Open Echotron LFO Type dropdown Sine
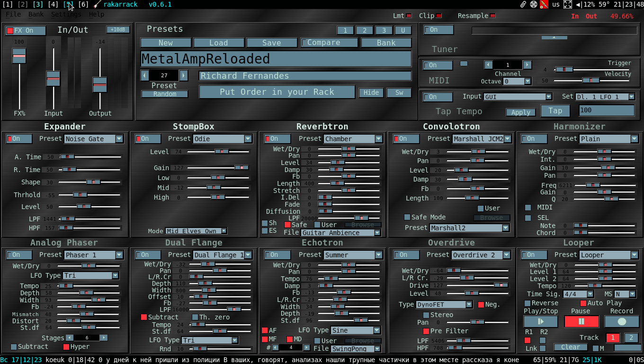 pos(356,330)
